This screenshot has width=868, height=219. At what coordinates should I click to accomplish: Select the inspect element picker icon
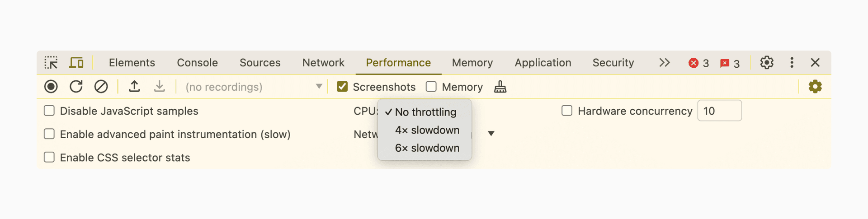click(51, 62)
